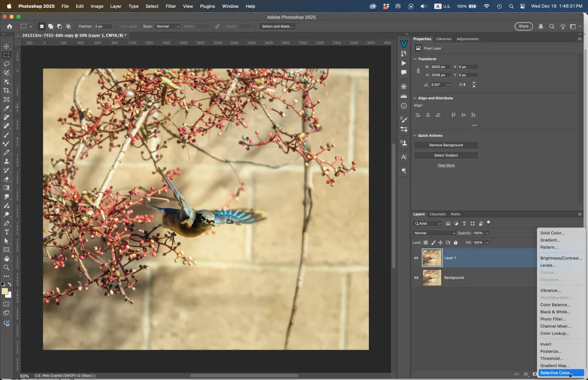Viewport: 588px width, 380px height.
Task: Activate the Crop tool
Action: (6, 91)
